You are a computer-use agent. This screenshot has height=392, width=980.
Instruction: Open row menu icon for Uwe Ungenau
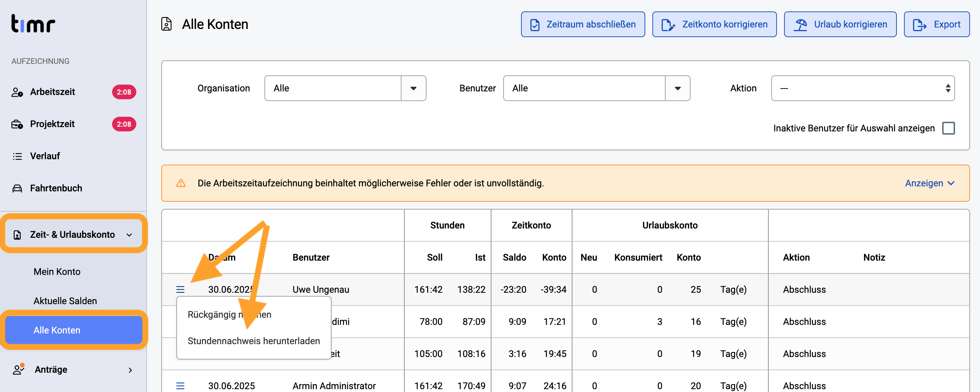(180, 290)
